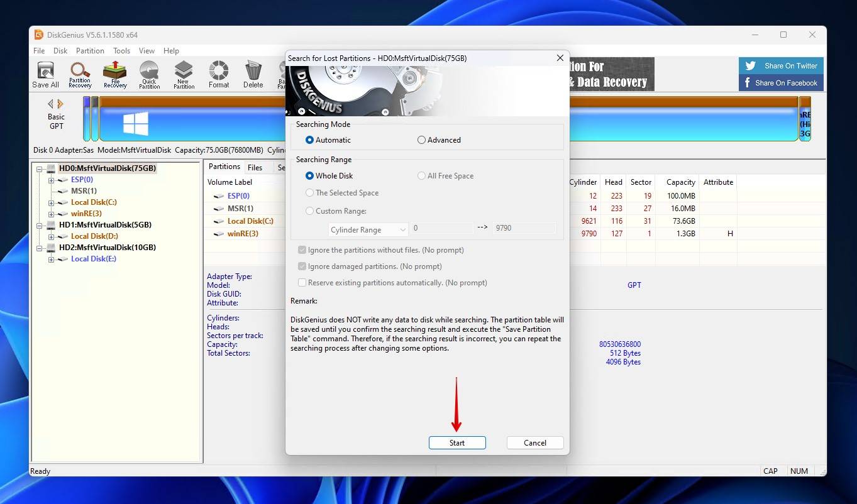Collapse the HD0:MsftVirtualDisk(75GB) tree node
The width and height of the screenshot is (857, 504).
point(40,168)
